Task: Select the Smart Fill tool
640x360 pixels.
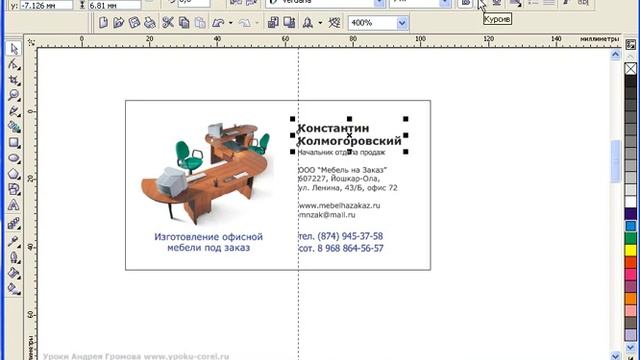Action: (13, 127)
